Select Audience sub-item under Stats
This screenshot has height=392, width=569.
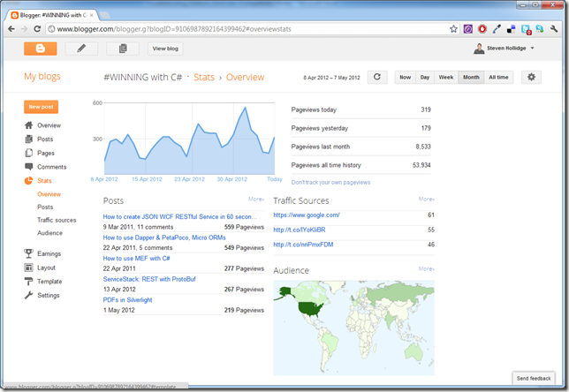49,233
